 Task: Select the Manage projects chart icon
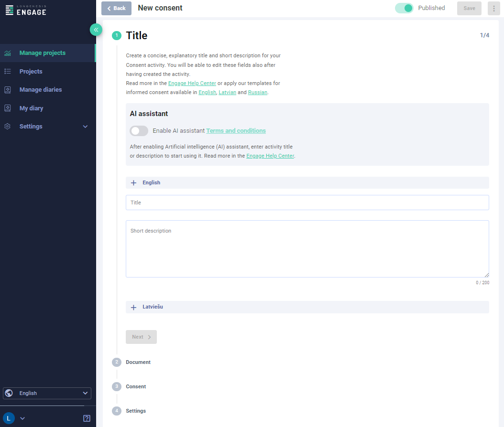(8, 53)
